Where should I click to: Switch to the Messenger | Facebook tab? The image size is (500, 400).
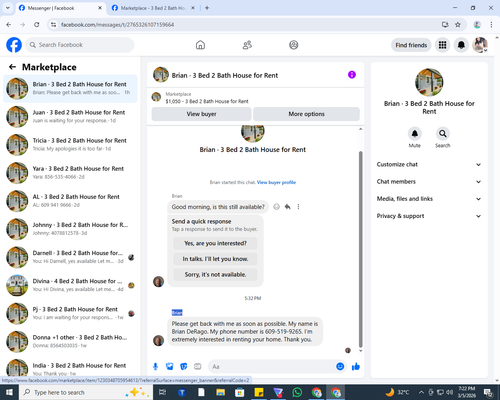tap(61, 8)
